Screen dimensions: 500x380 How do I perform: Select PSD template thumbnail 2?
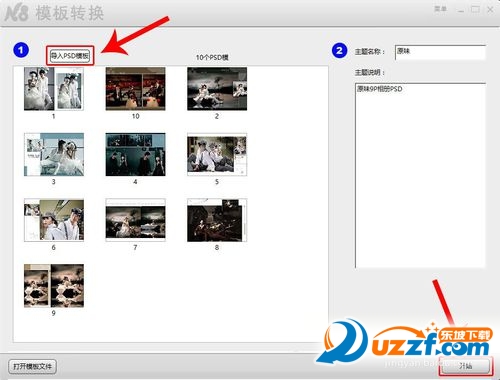coord(217,89)
